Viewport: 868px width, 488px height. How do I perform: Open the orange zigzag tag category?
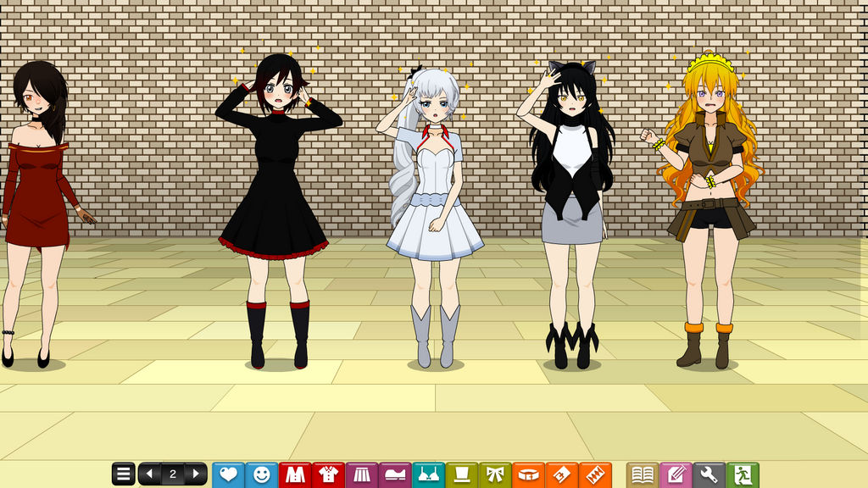point(595,474)
